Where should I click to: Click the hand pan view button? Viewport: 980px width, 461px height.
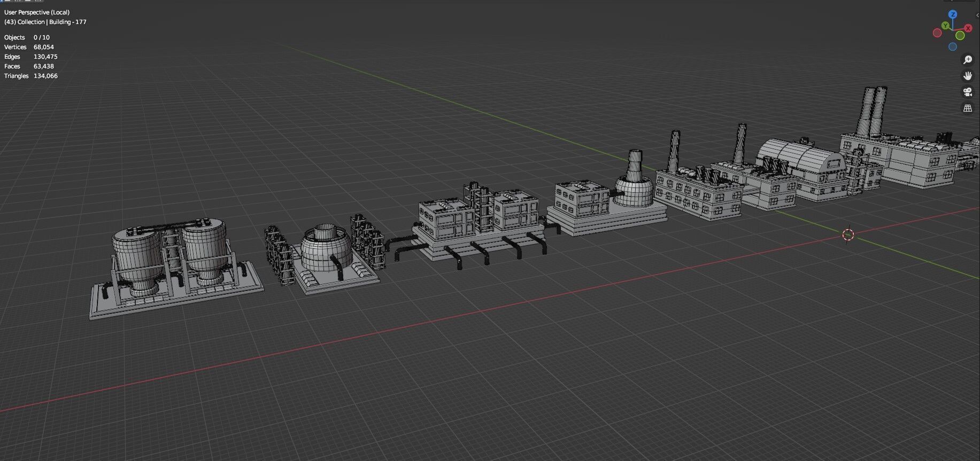(968, 76)
